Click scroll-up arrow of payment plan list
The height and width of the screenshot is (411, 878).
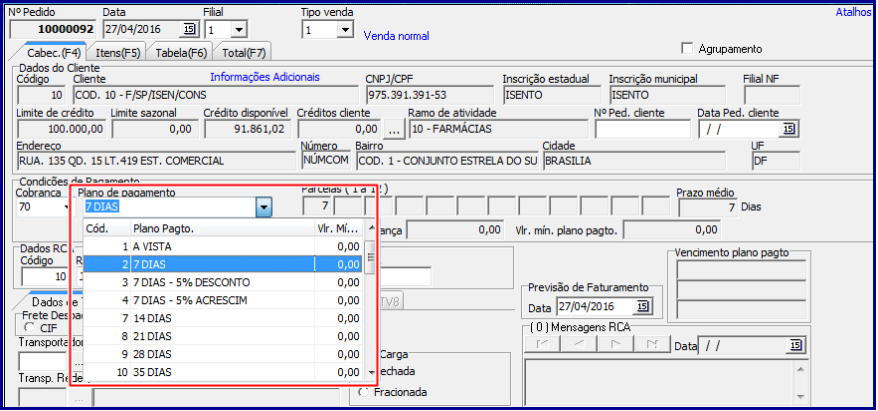(370, 227)
